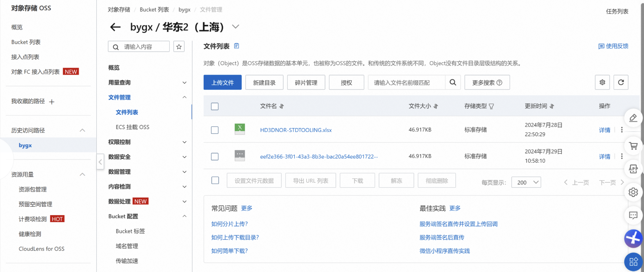Check the eef2e366 file row checkbox
Image resolution: width=644 pixels, height=272 pixels.
point(215,157)
